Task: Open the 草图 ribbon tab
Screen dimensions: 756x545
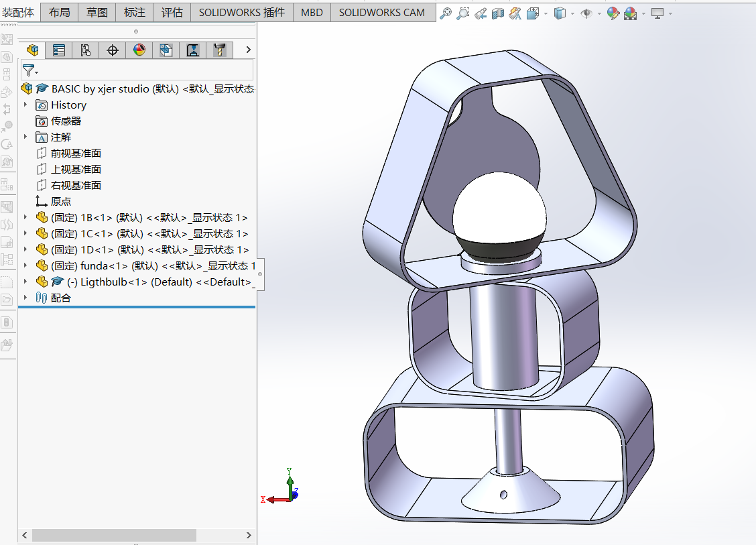Action: click(97, 12)
